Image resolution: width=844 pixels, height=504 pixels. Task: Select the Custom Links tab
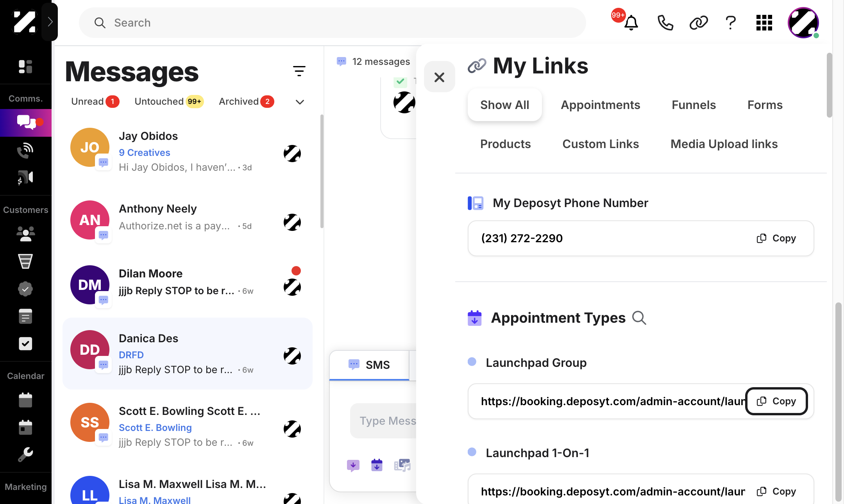coord(601,144)
